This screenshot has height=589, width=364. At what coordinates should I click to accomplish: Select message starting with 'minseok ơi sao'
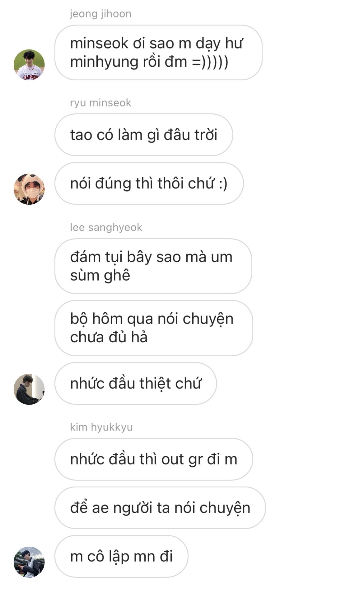tap(158, 52)
